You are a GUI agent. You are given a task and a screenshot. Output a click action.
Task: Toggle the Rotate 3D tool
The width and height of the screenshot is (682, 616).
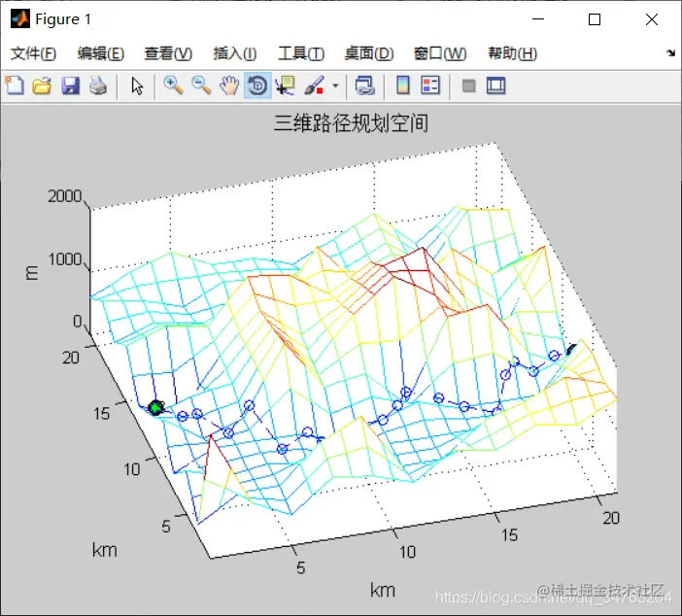tap(257, 86)
